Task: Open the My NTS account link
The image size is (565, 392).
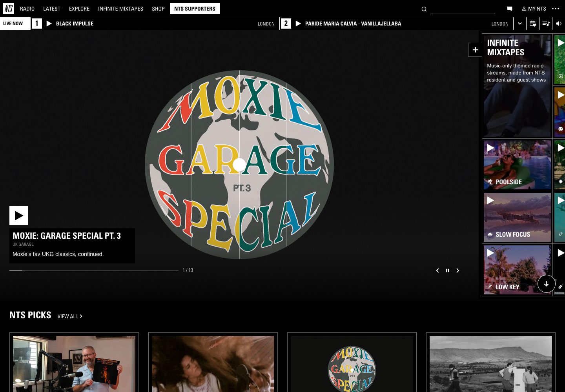Action: pyautogui.click(x=534, y=9)
